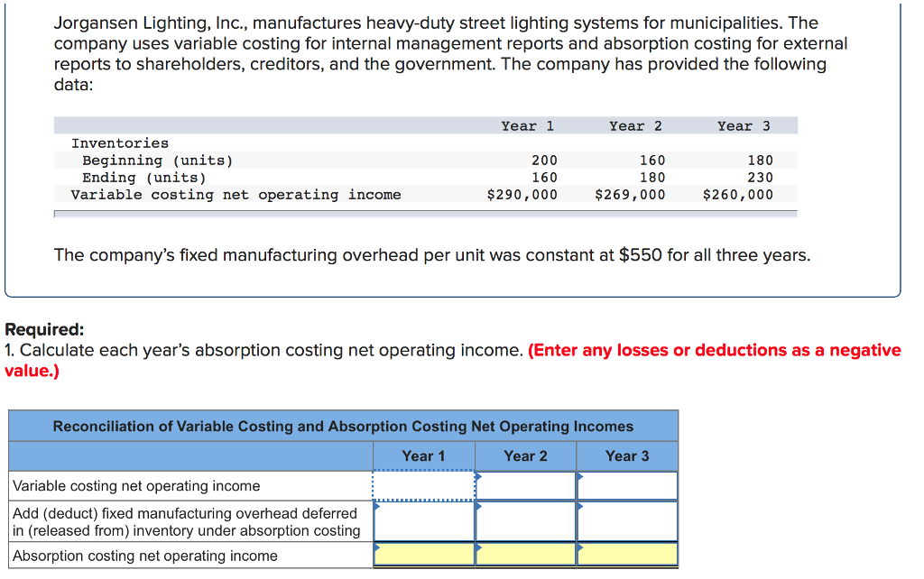
Task: Click Year 1 fixed overhead deferred input cell
Action: pyautogui.click(x=424, y=521)
